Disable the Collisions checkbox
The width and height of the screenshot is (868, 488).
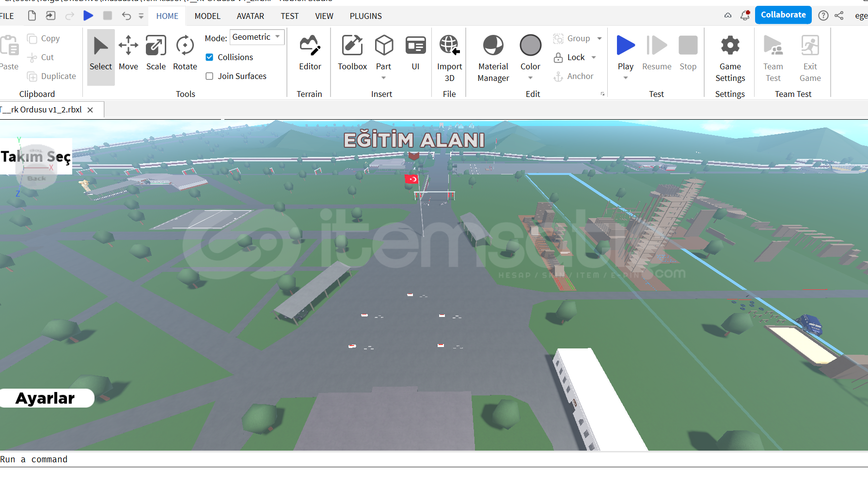point(209,57)
